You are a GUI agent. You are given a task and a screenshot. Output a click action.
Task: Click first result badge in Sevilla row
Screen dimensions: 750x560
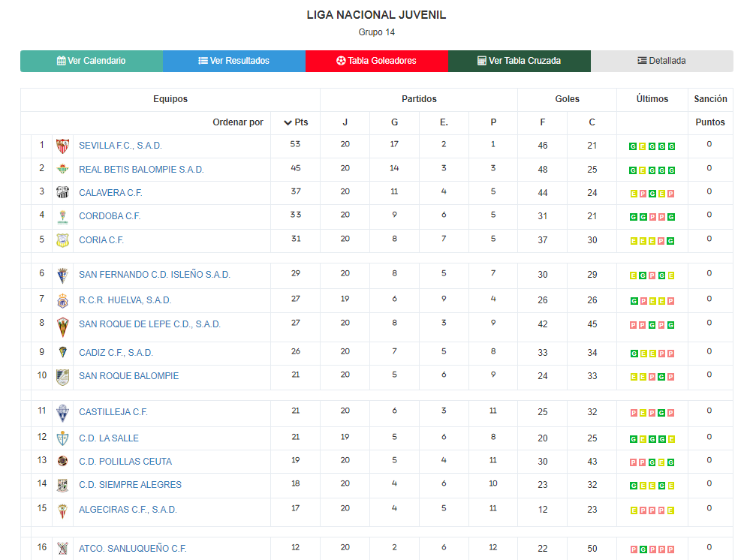[x=633, y=146]
